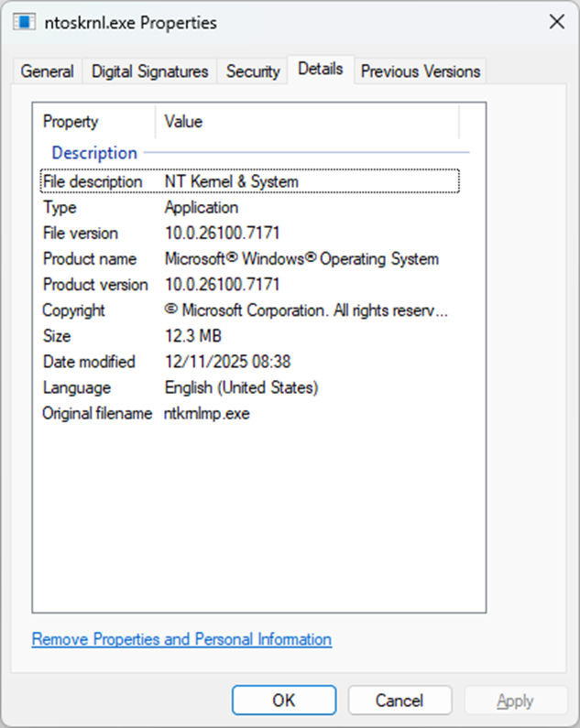Click the Details tab
The image size is (580, 728).
click(x=320, y=69)
